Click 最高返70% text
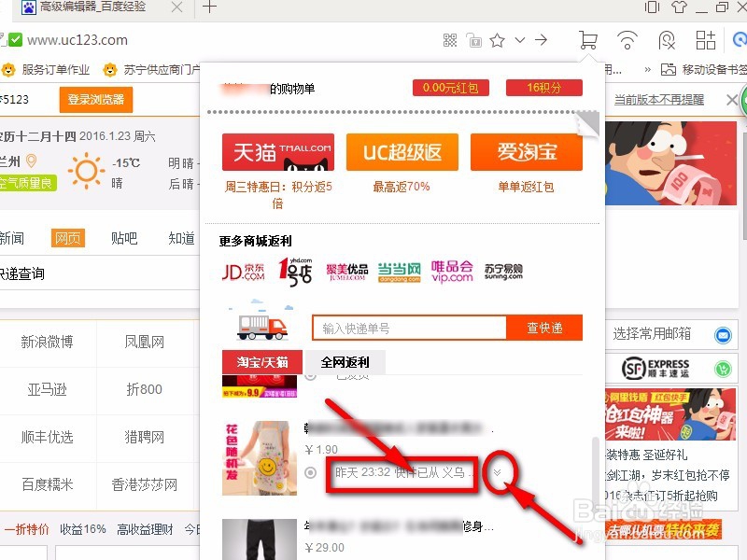Viewport: 747px width, 560px height. (x=402, y=187)
